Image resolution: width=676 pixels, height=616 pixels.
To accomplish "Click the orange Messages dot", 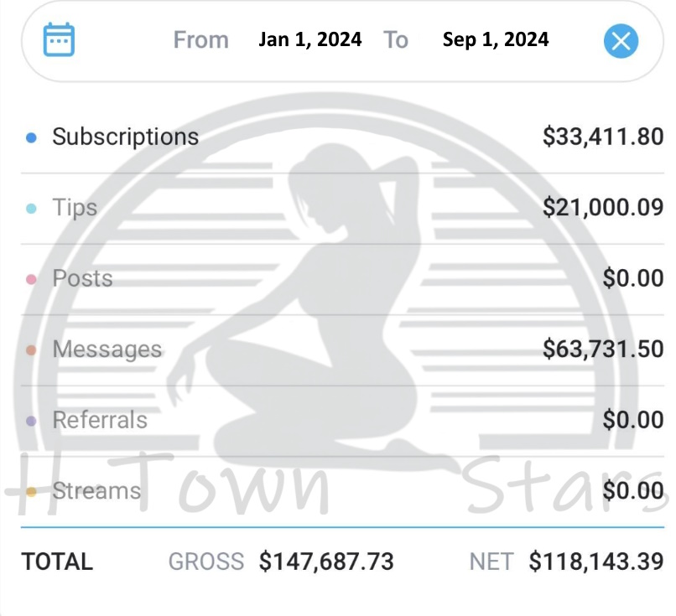I will [31, 349].
